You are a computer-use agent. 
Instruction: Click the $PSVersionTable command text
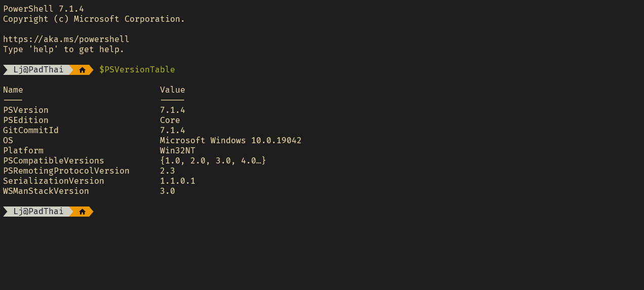tap(137, 70)
